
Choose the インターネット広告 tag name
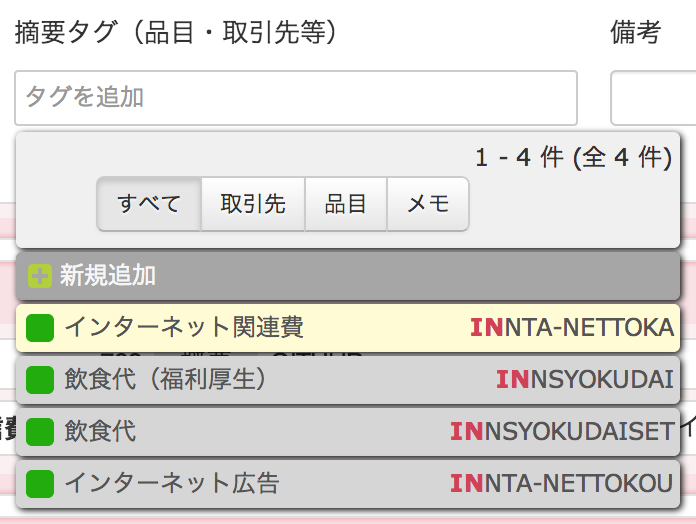[x=172, y=484]
